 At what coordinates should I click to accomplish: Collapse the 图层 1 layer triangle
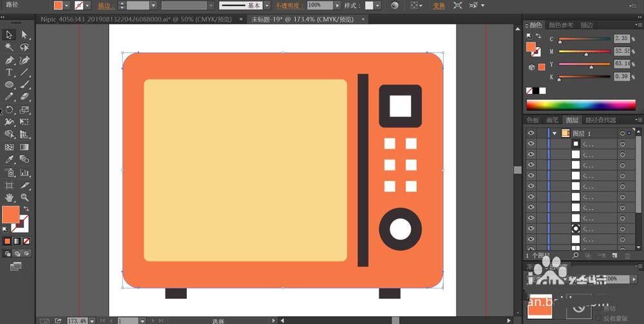tap(554, 133)
